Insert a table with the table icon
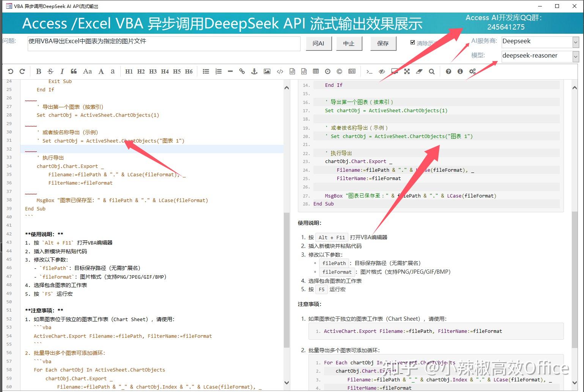Image resolution: width=584 pixels, height=392 pixels. coord(316,71)
